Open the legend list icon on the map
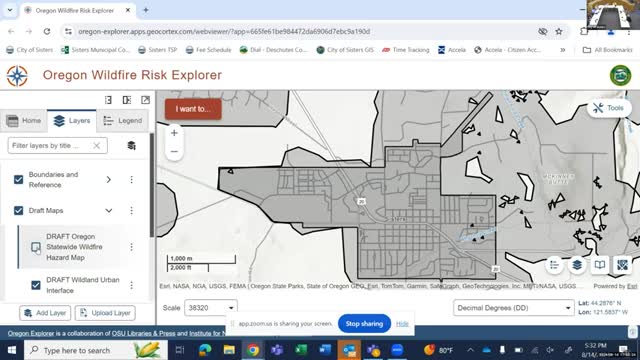The height and width of the screenshot is (360, 640). [x=554, y=265]
